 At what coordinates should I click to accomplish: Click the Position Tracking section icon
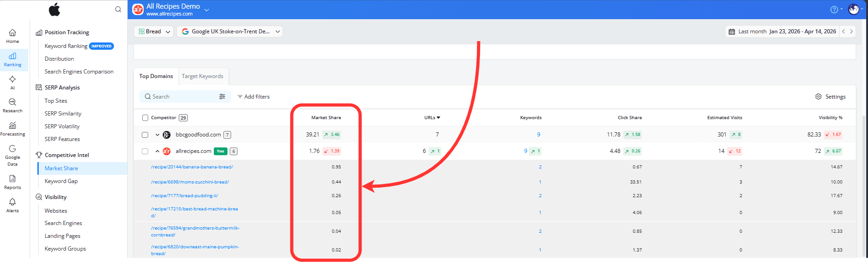point(39,32)
